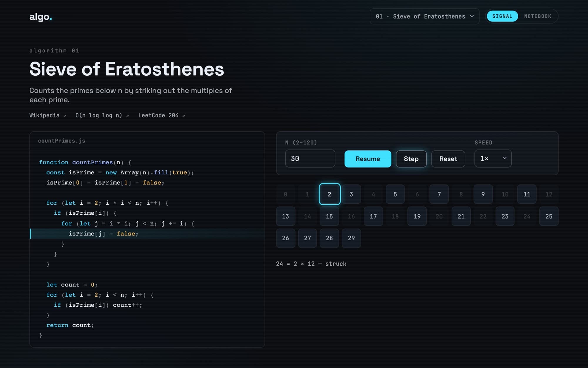
Task: Click the 'if (isPrime[i]) count++;' line
Action: pyautogui.click(x=98, y=305)
